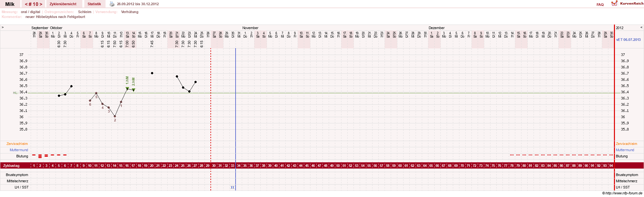Screen dimensions: 644x197
Task: Expand the chart with the left '>' arrow
Action: point(3,27)
